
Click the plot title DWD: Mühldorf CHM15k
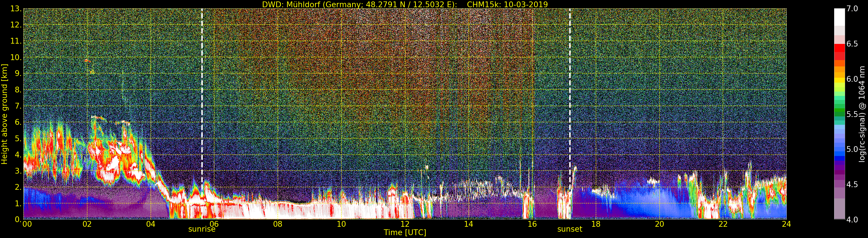pos(405,4)
